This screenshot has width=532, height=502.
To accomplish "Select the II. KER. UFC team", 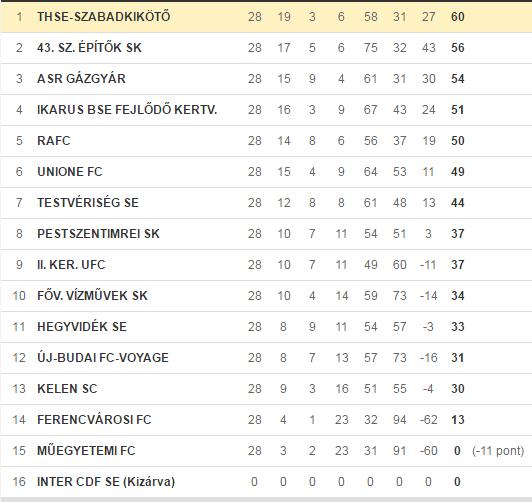I will coord(71,265).
